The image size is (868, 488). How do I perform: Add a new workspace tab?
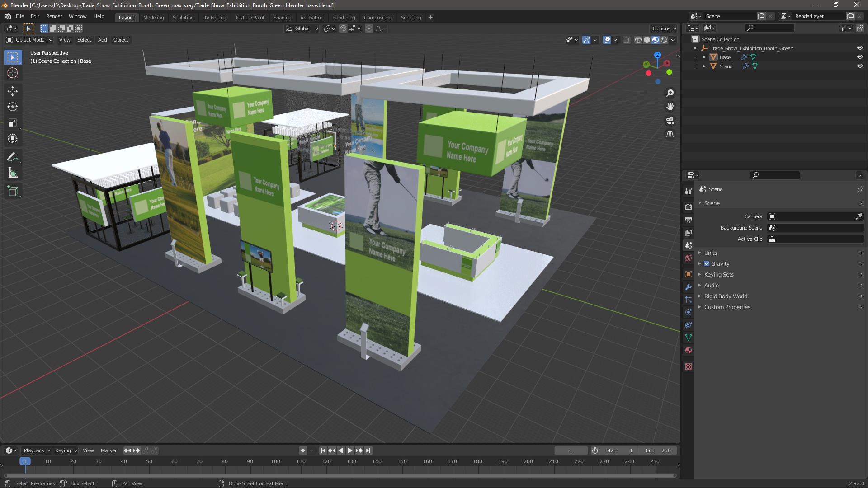click(430, 18)
